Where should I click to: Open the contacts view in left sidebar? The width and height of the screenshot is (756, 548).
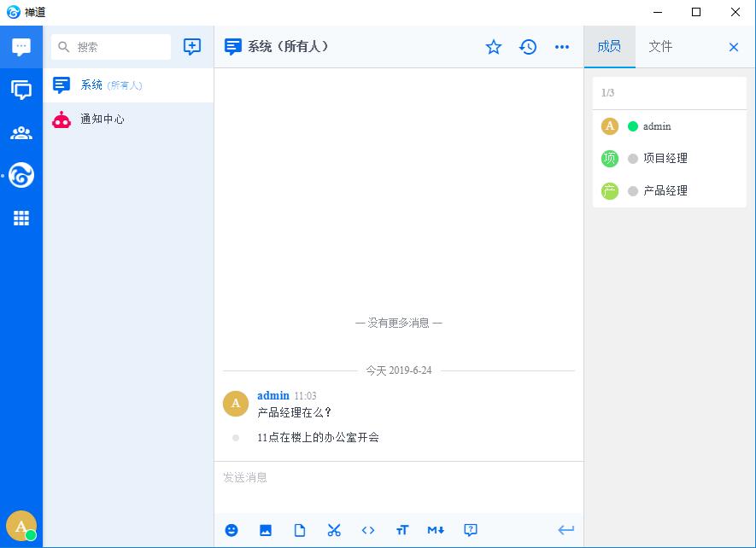point(21,132)
